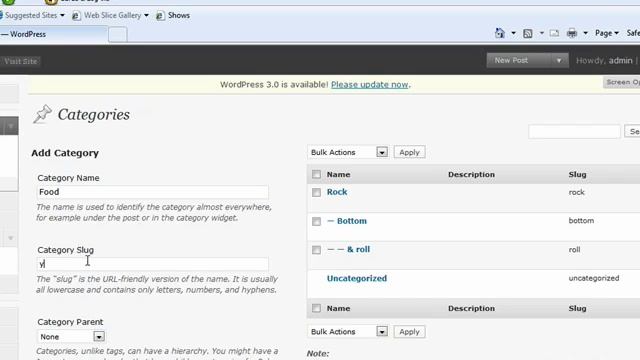Open the Screen Options panel
640x360 pixels.
(622, 82)
